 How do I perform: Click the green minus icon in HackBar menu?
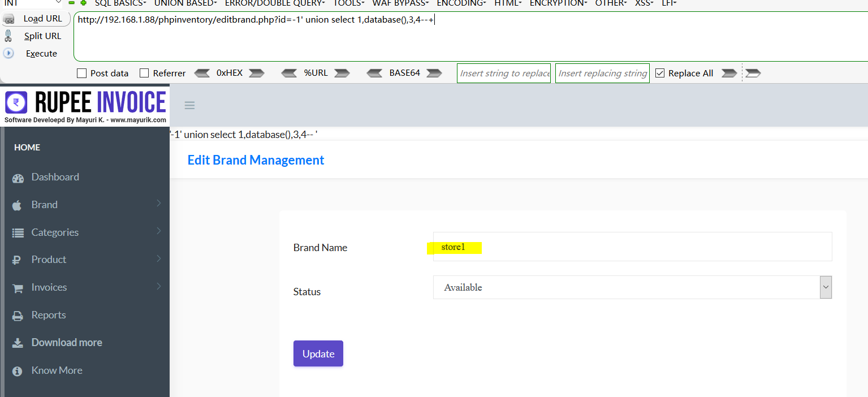click(72, 3)
